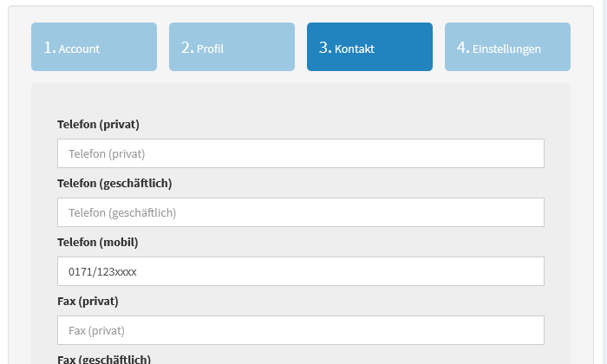Click the Telefon (mobil) field containing 0171/123xxxx

pyautogui.click(x=300, y=271)
